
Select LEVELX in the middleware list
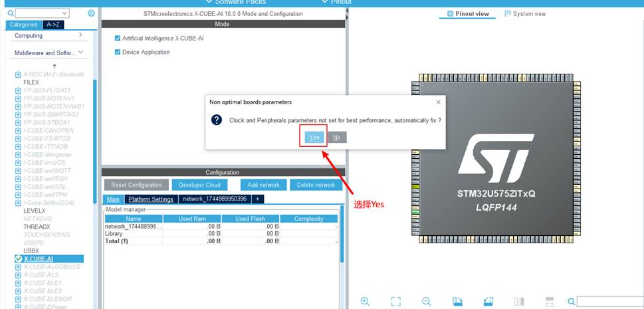[x=34, y=211]
